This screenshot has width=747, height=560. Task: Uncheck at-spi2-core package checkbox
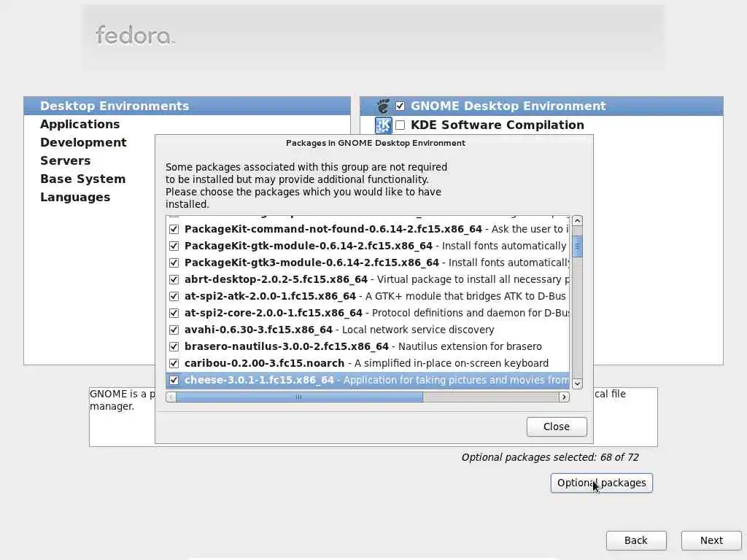174,313
